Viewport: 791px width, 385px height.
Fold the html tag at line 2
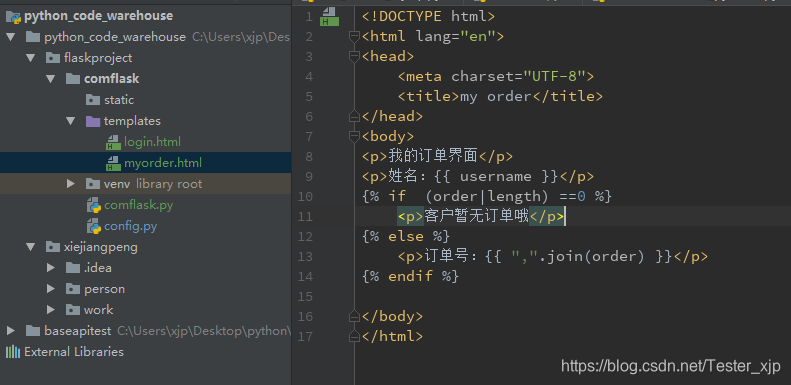point(354,36)
